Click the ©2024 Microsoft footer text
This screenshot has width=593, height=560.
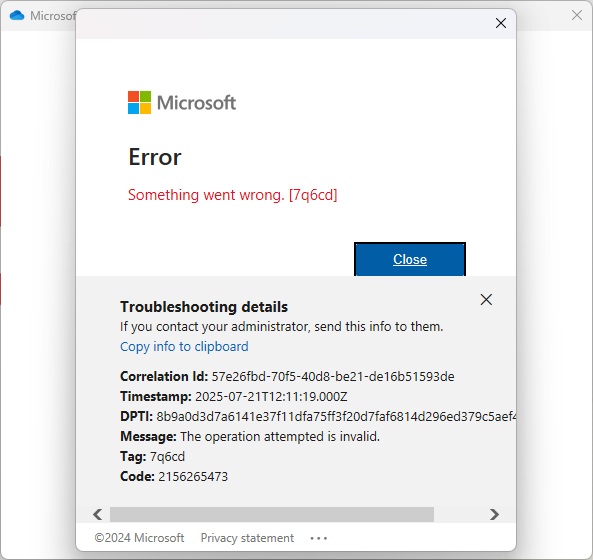(x=139, y=538)
